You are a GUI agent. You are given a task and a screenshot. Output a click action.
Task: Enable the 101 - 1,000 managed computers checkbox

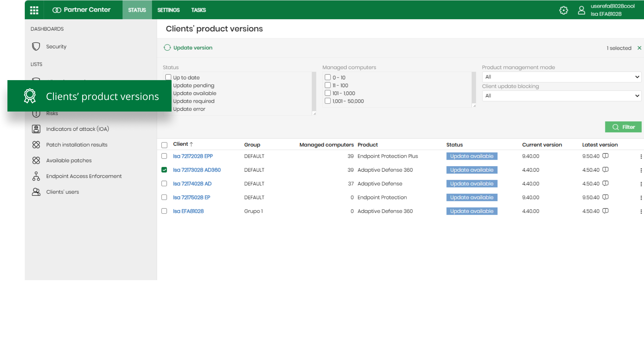(328, 93)
